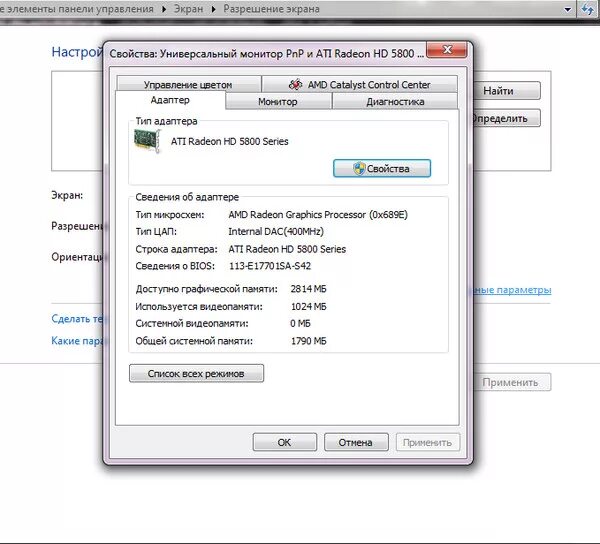Click Internal DAC(400MHz) value
600x544 pixels.
[276, 231]
